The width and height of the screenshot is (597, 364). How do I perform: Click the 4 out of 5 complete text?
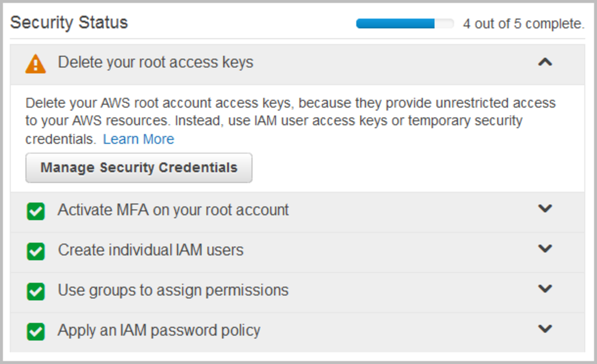(524, 24)
